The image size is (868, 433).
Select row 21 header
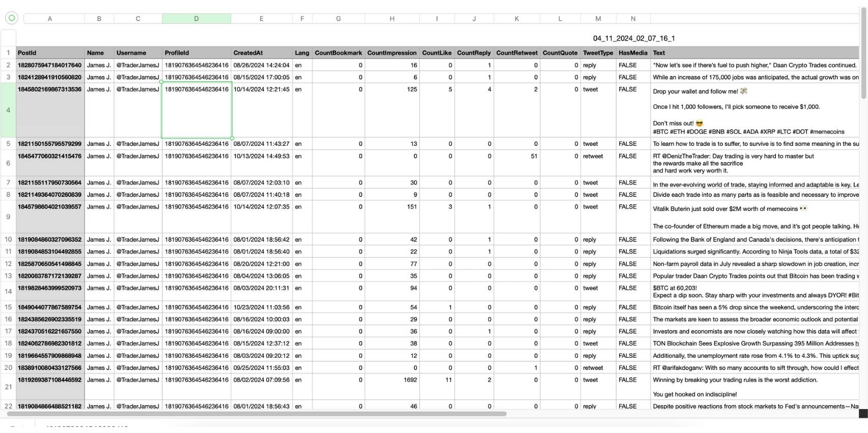pos(8,387)
